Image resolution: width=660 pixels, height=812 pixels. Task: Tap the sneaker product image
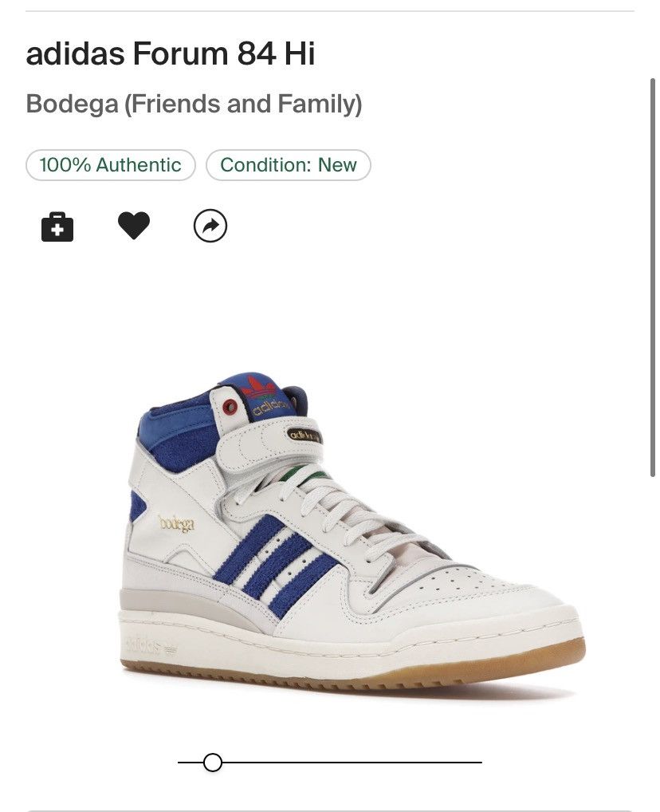click(352, 534)
